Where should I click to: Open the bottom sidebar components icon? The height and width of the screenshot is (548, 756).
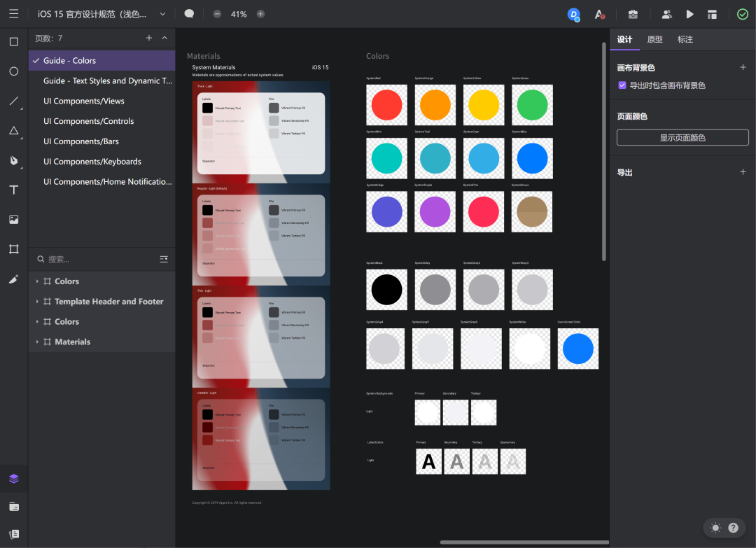(14, 534)
